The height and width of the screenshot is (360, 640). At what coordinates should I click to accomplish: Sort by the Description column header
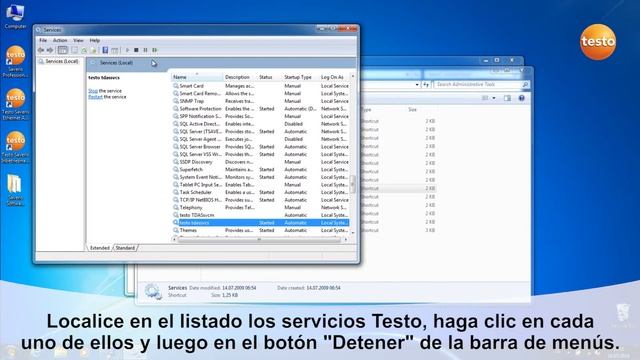240,77
